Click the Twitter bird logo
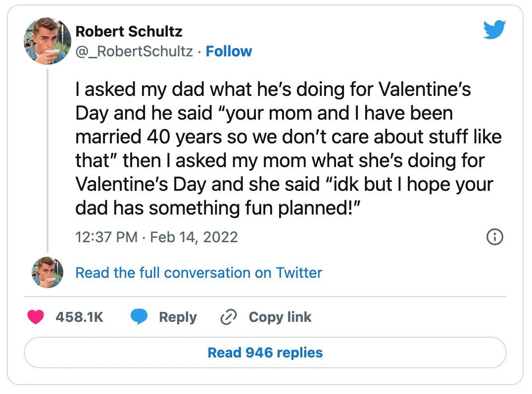The height and width of the screenshot is (394, 532). pos(494,29)
